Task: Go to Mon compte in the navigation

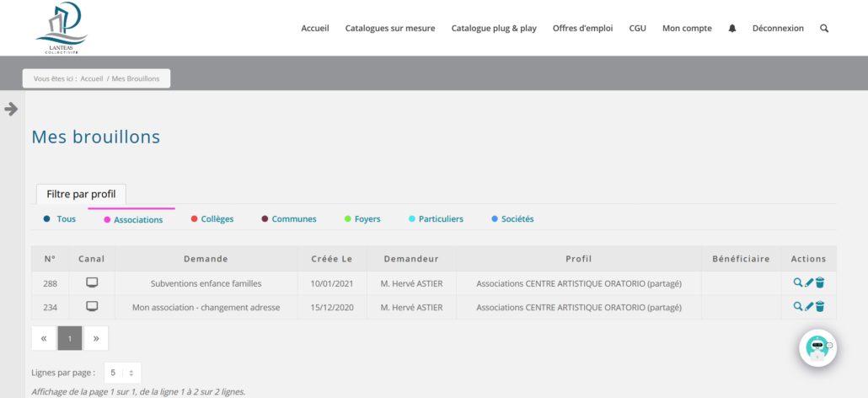Action: [687, 28]
